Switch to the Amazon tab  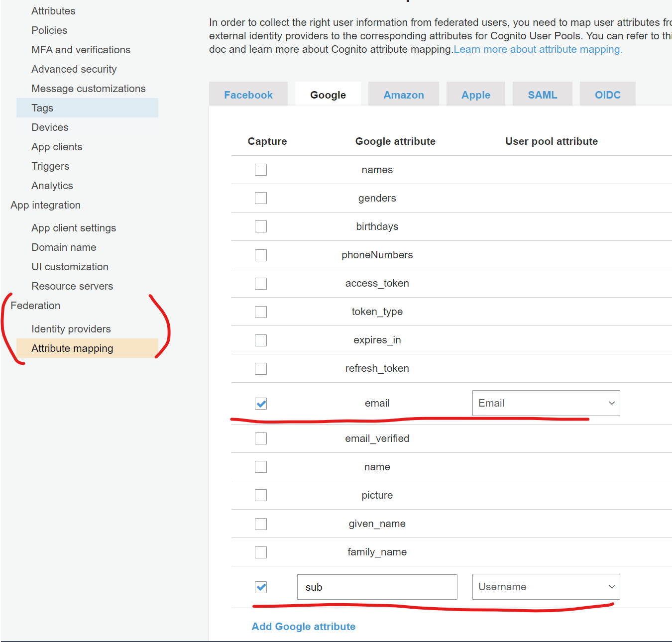click(x=404, y=95)
